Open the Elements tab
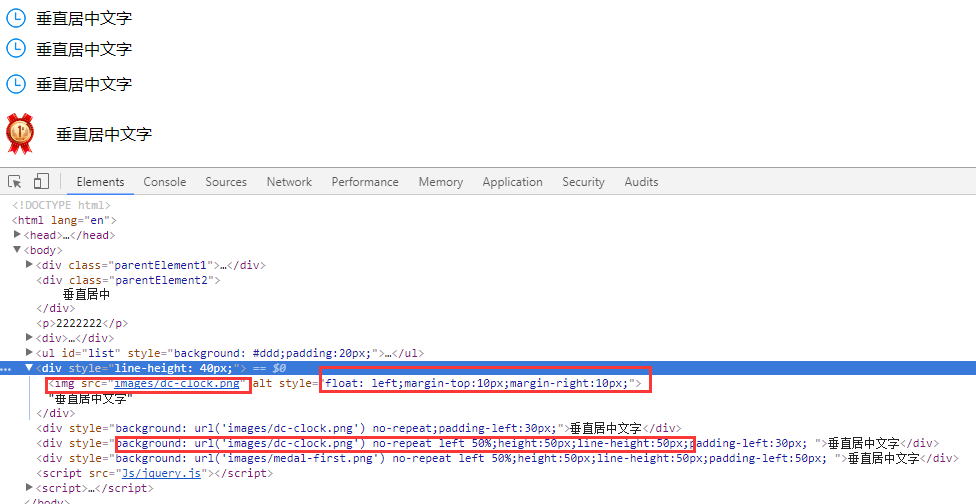The width and height of the screenshot is (976, 504). click(100, 182)
